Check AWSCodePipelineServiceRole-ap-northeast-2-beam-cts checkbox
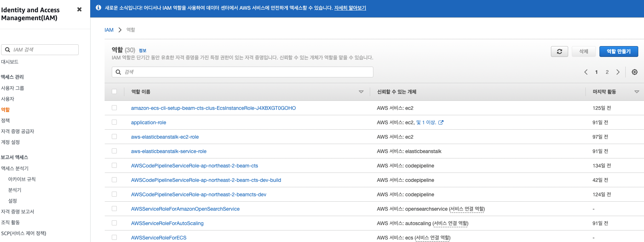 [114, 165]
